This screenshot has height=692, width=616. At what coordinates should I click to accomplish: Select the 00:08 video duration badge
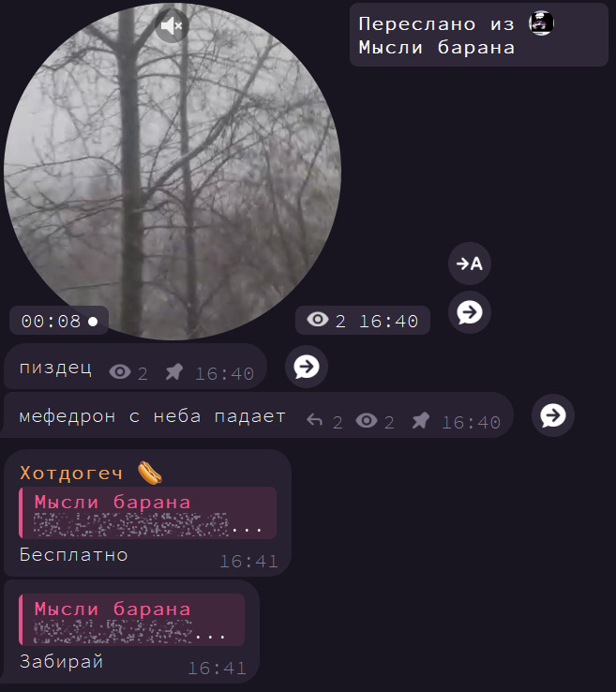coord(59,321)
